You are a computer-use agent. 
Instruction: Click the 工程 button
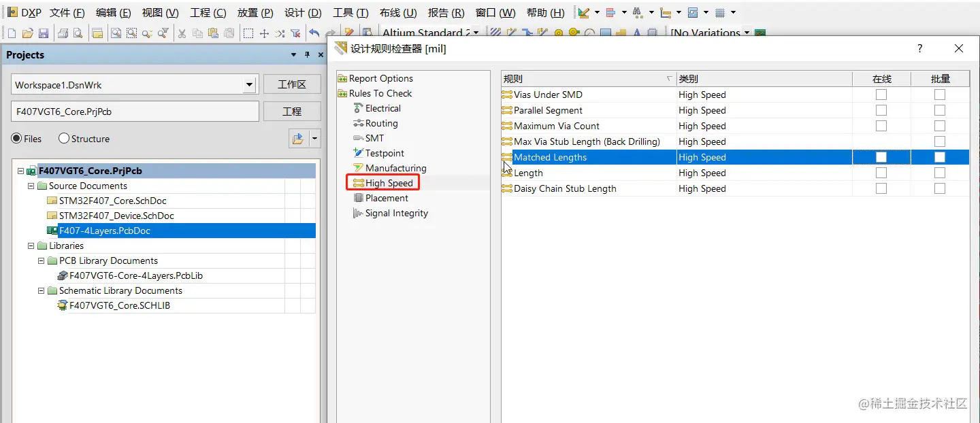[292, 112]
